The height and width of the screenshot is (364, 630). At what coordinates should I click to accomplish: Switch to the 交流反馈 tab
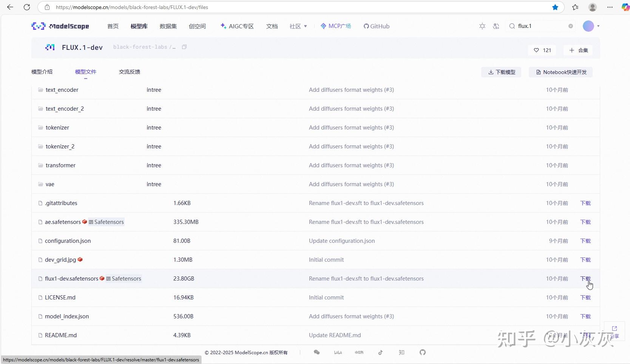(x=130, y=72)
